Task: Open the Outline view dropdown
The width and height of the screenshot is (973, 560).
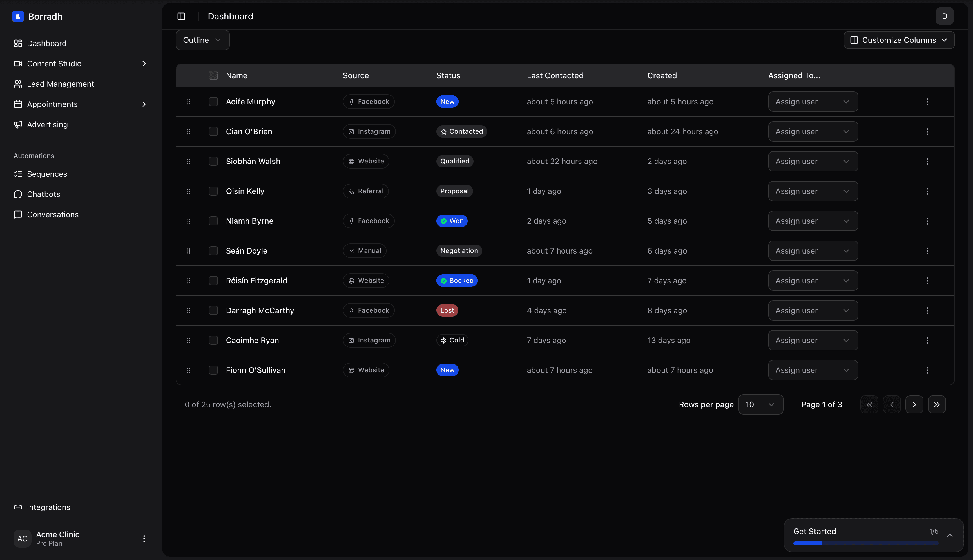Action: (x=202, y=40)
